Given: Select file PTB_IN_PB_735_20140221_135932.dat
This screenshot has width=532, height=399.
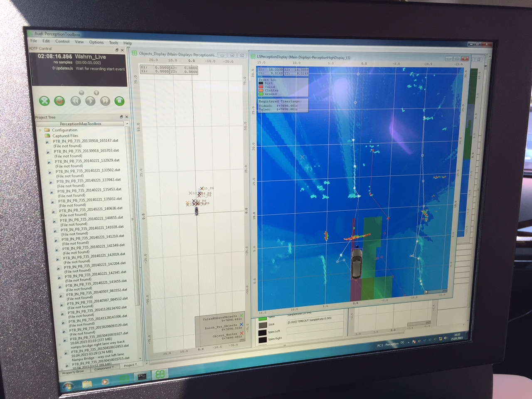Looking at the screenshot, I should pyautogui.click(x=91, y=200).
